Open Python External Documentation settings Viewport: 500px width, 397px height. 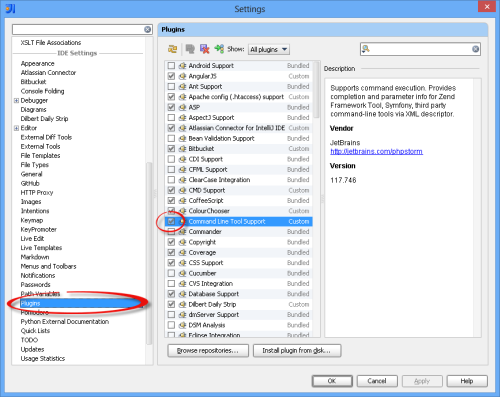[65, 322]
